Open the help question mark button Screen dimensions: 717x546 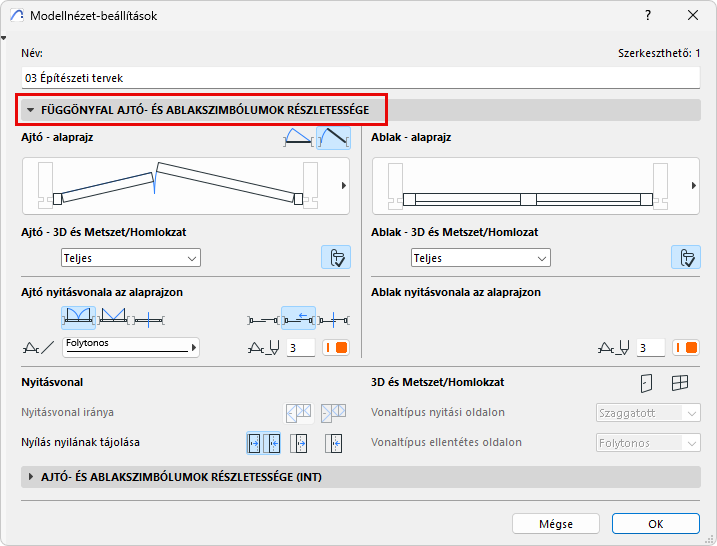[x=648, y=16]
